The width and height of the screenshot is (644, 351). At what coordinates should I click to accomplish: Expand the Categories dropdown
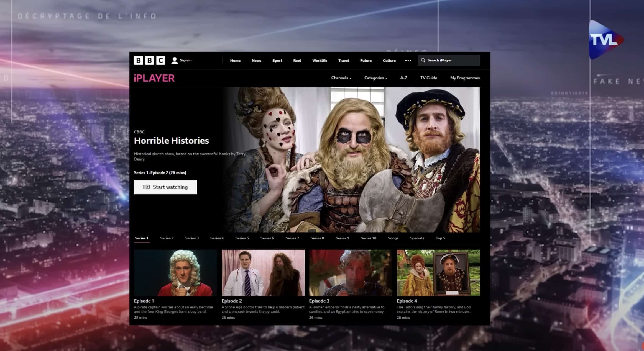click(375, 78)
